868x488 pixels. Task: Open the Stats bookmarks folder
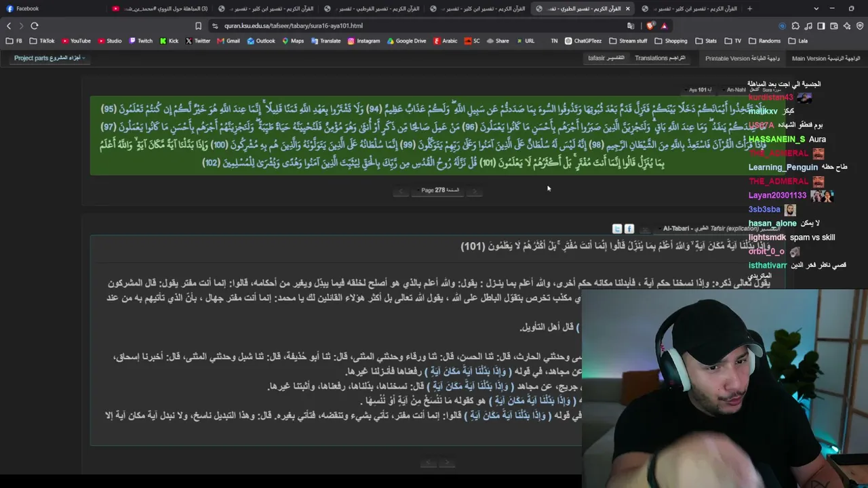pyautogui.click(x=705, y=41)
